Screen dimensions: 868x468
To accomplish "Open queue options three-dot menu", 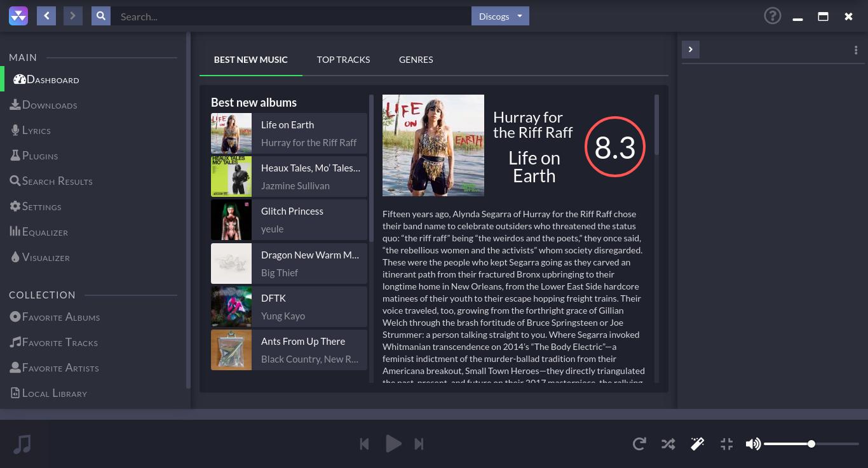I will 856,50.
